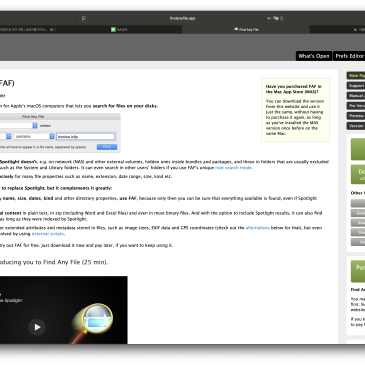Open the leftmost browser tab
This screenshot has width=365, height=365.
tap(27, 29)
